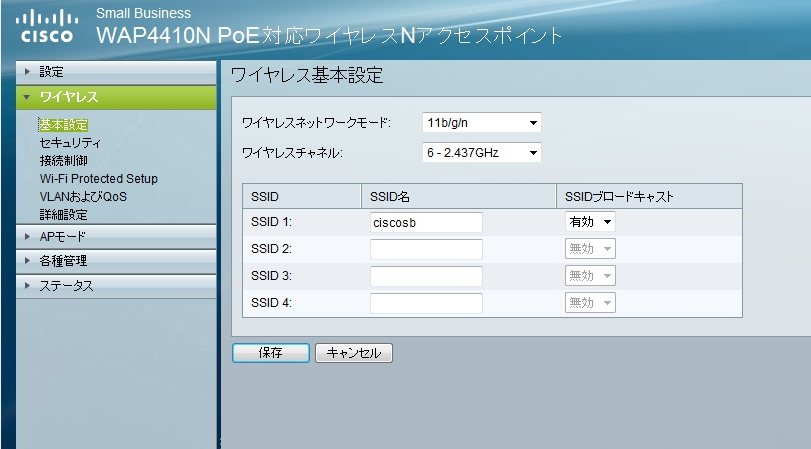Click the Cisco logo
Viewport: 811px width, 449px height.
point(47,27)
